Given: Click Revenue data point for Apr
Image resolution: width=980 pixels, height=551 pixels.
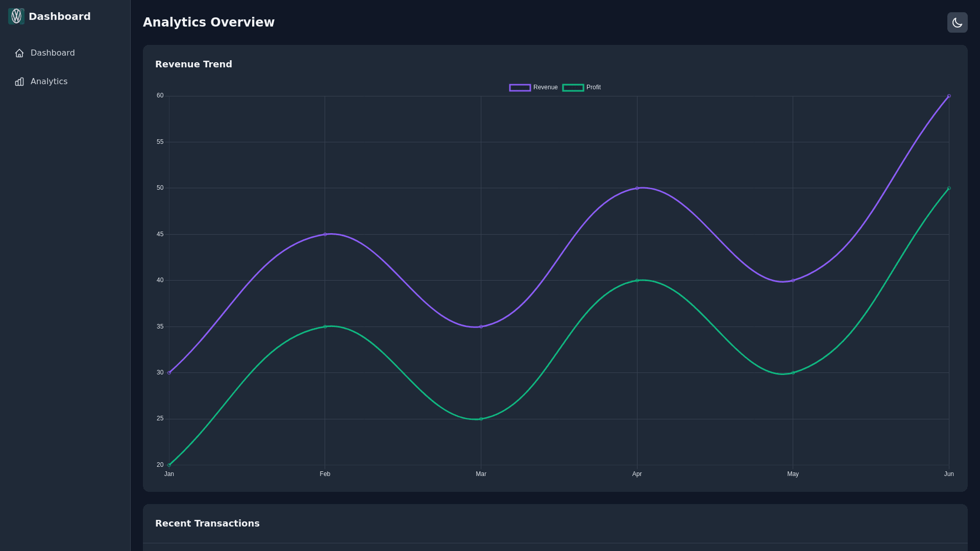Looking at the screenshot, I should 637,188.
